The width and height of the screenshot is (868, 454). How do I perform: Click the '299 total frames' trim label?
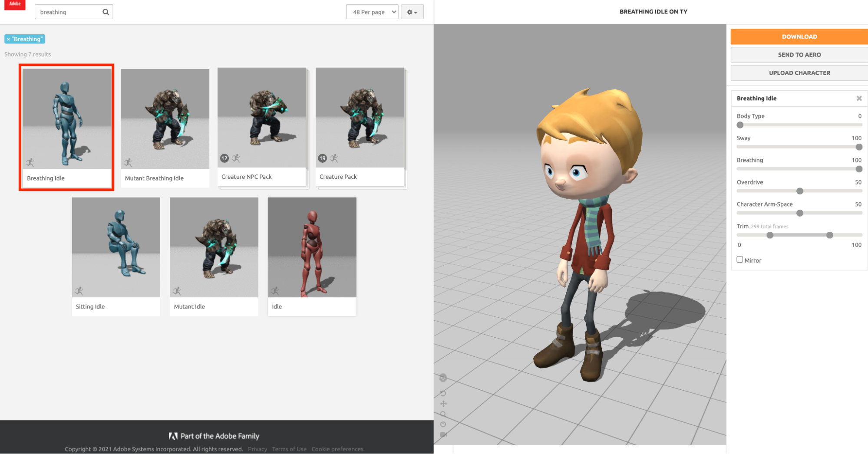[x=770, y=227]
